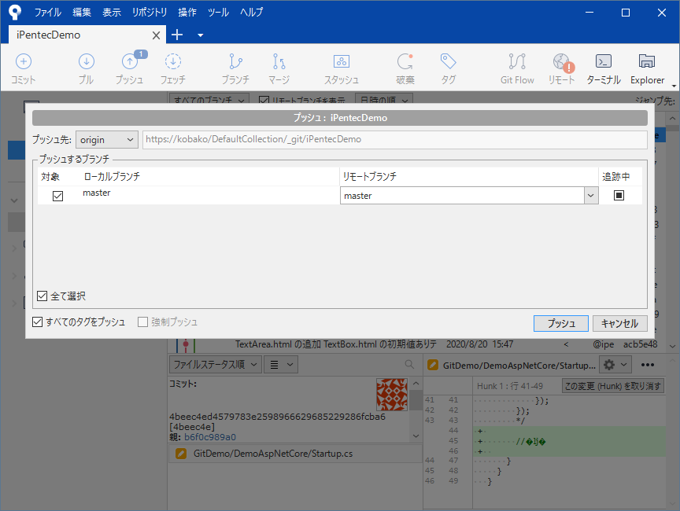The width and height of the screenshot is (680, 511).
Task: Open the 表示 menu
Action: click(111, 12)
